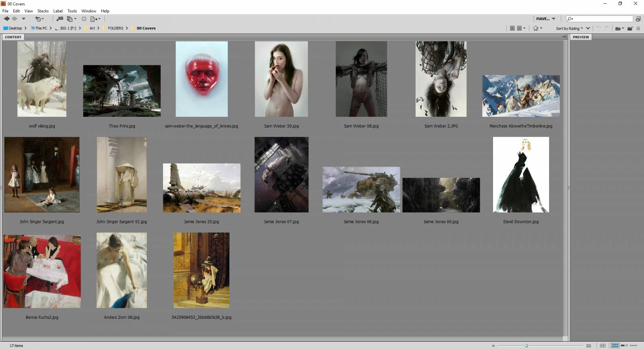644x349 pixels.
Task: Open the Refine stacked-pages dropdown
Action: click(72, 19)
